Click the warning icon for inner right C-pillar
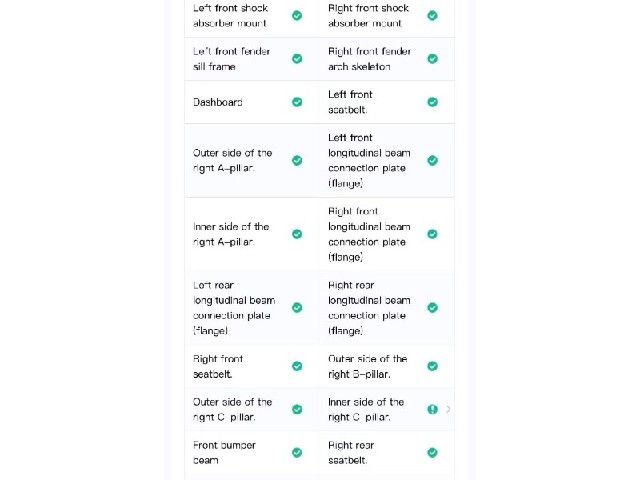 pyautogui.click(x=432, y=409)
